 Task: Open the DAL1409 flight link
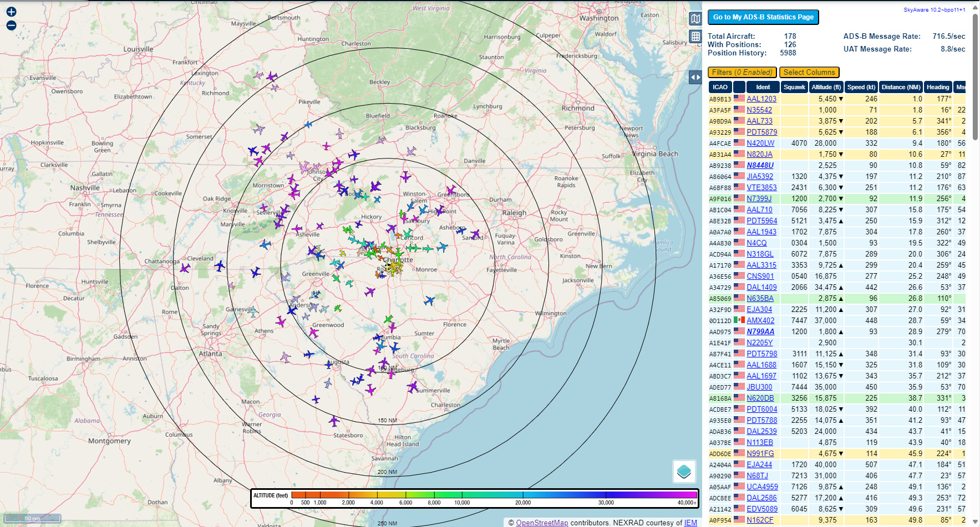(761, 287)
